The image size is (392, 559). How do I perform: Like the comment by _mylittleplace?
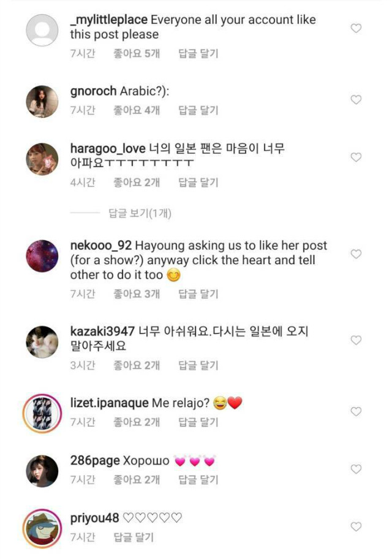click(356, 28)
